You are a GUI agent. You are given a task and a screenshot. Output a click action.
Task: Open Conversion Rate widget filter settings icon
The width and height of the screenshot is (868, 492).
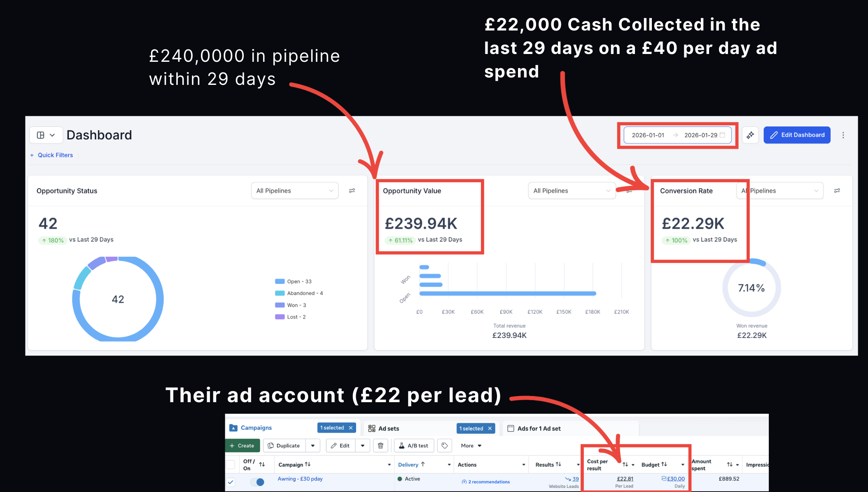pos(837,191)
